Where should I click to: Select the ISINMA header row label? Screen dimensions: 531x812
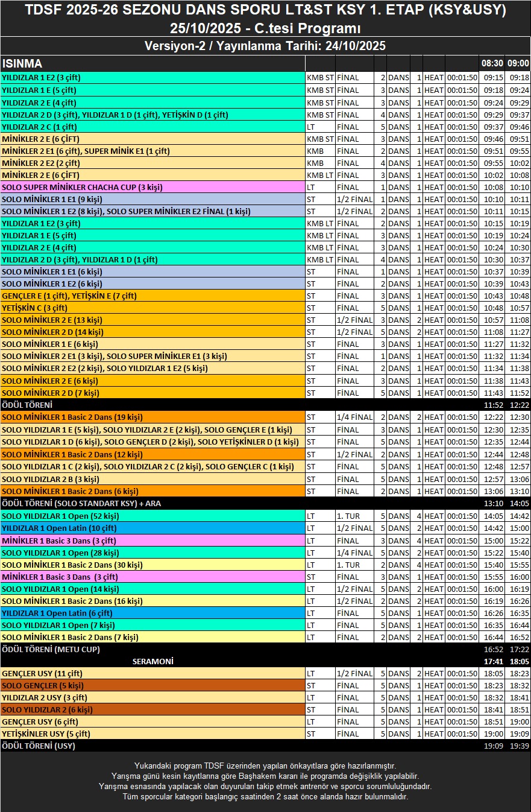pos(22,63)
